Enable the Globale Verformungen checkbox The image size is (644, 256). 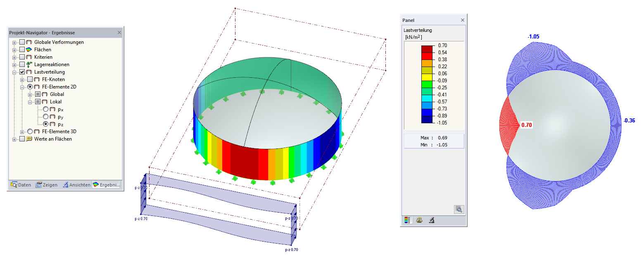click(x=22, y=42)
